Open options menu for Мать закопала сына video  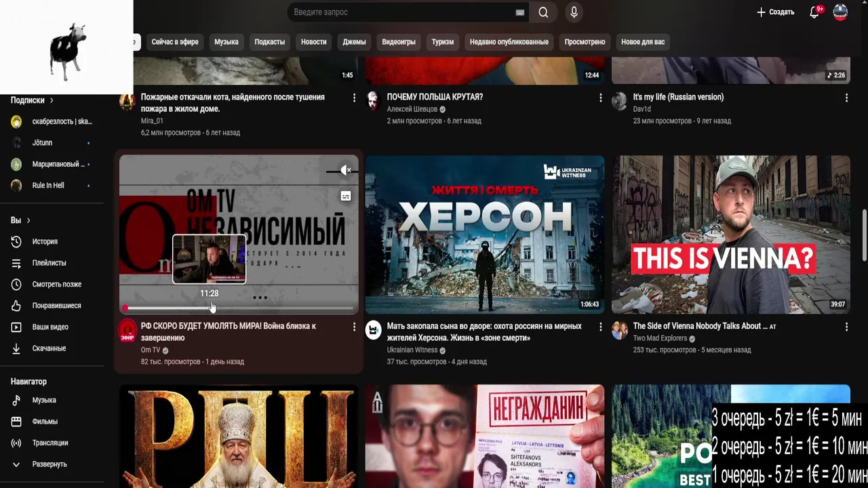(600, 327)
